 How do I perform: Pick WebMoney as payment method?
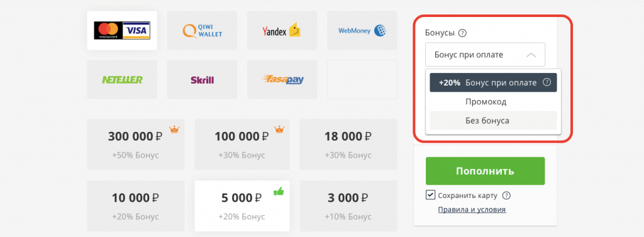[x=362, y=30]
